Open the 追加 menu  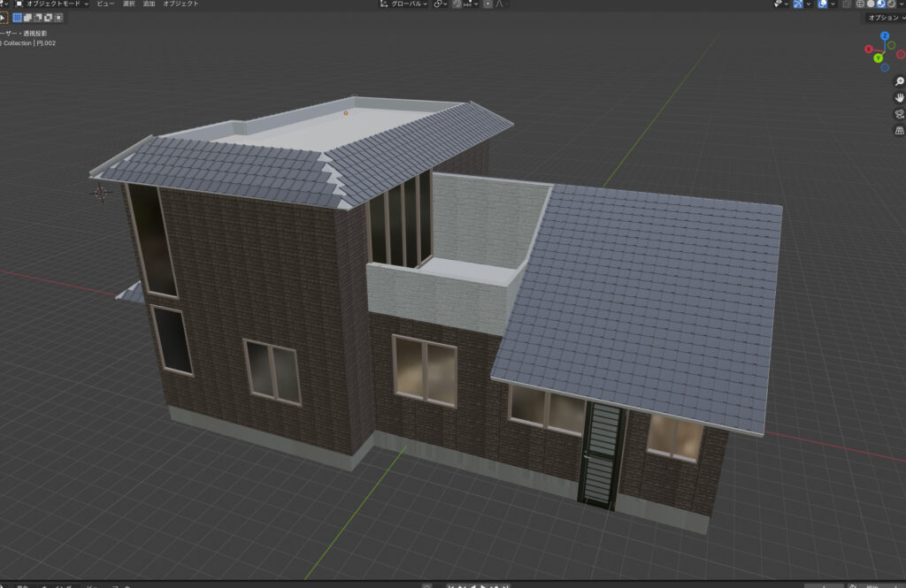149,4
